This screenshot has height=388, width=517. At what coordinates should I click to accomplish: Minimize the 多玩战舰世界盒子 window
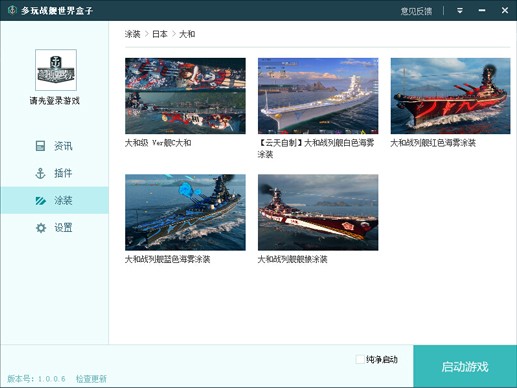coord(482,11)
